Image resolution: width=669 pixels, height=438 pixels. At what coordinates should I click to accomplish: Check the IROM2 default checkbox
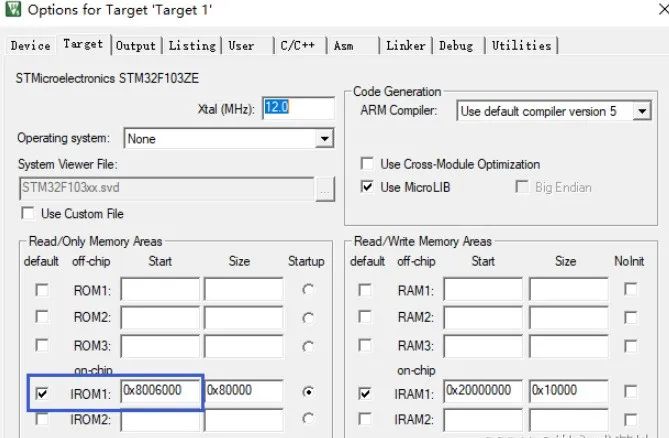(x=41, y=419)
